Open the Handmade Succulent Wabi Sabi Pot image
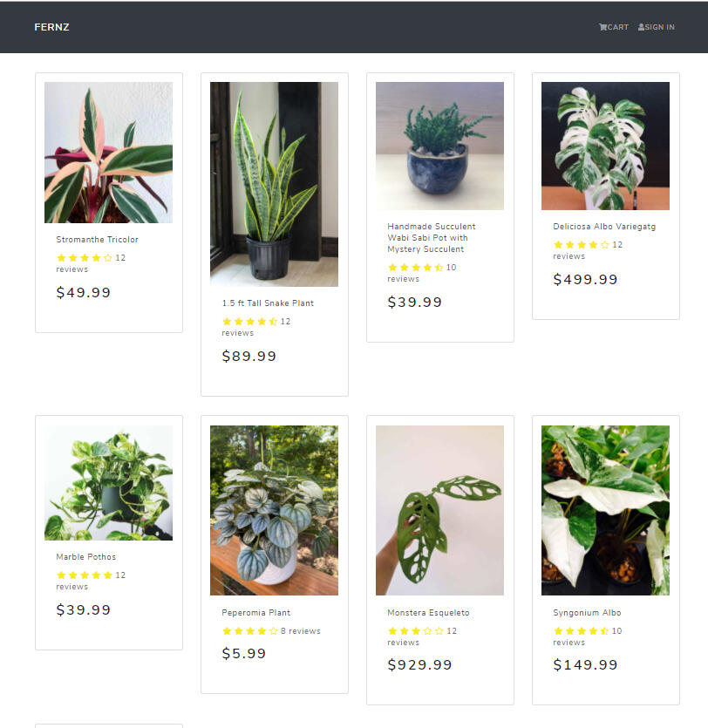 [440, 146]
